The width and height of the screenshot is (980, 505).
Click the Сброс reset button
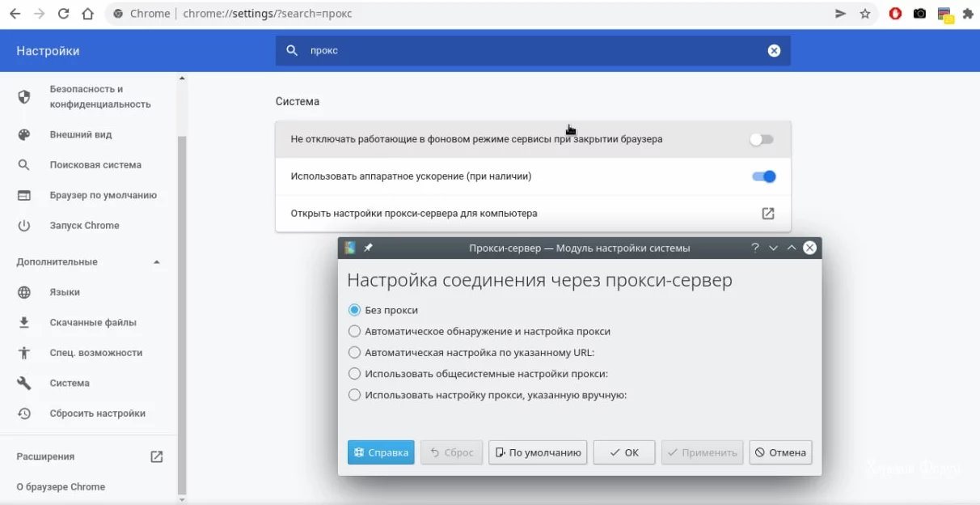click(451, 452)
